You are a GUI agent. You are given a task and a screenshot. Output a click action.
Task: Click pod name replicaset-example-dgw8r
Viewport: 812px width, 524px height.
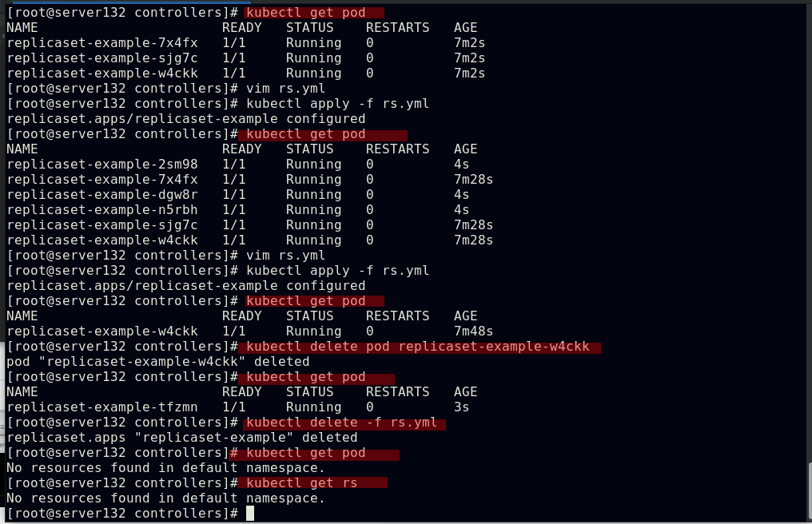[x=101, y=194]
